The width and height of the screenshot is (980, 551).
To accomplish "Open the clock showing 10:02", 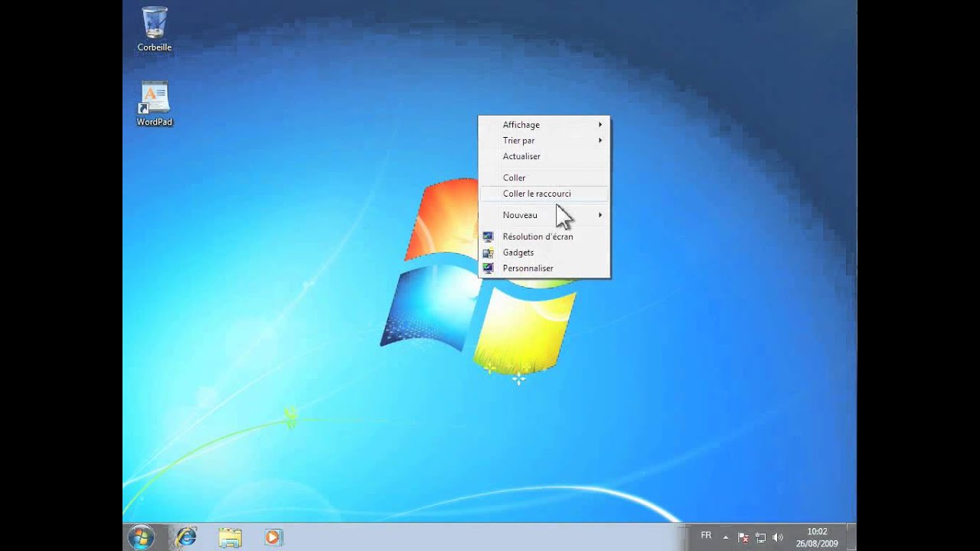I will [817, 537].
